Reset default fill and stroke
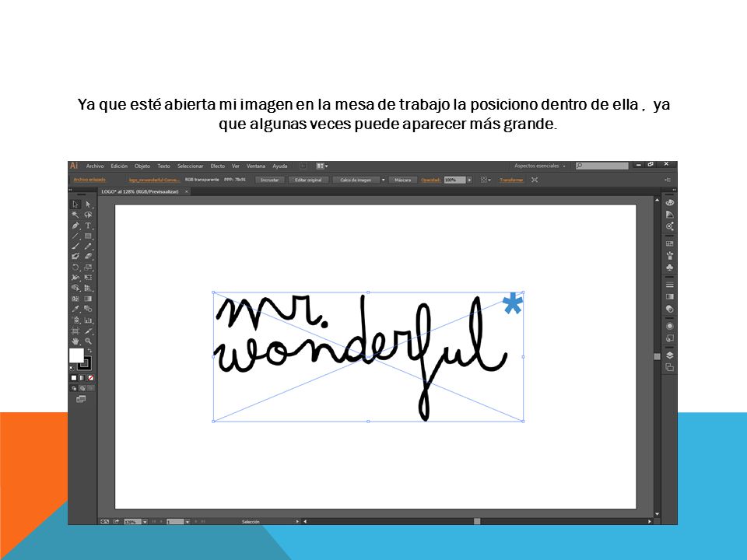Viewport: 747px width, 560px height. coord(72,368)
